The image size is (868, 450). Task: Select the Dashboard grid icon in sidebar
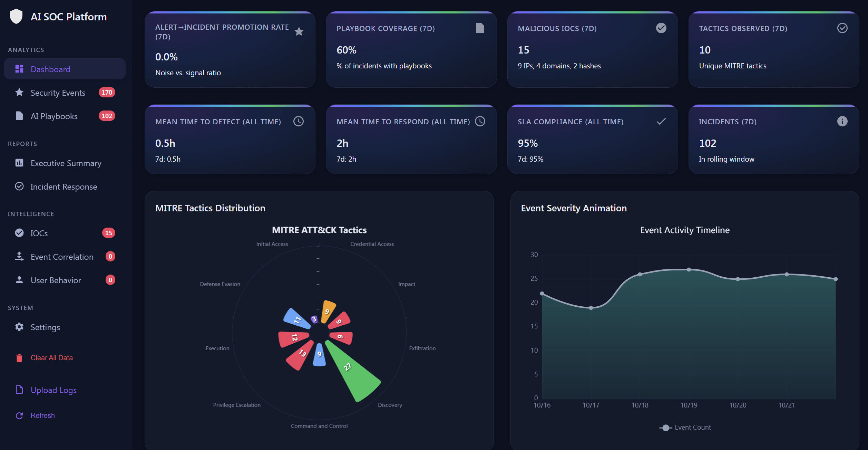click(x=19, y=69)
